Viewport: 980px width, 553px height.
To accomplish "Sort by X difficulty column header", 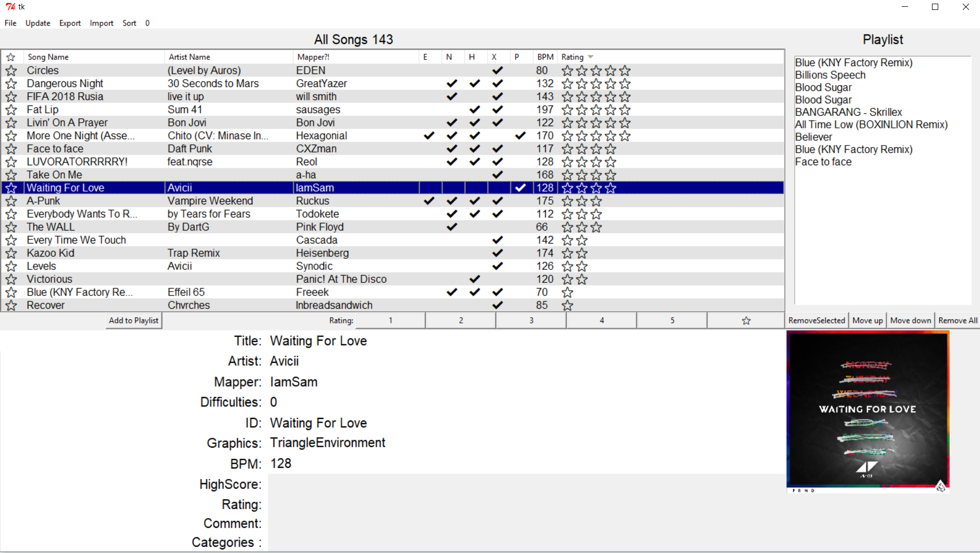I will click(x=498, y=57).
